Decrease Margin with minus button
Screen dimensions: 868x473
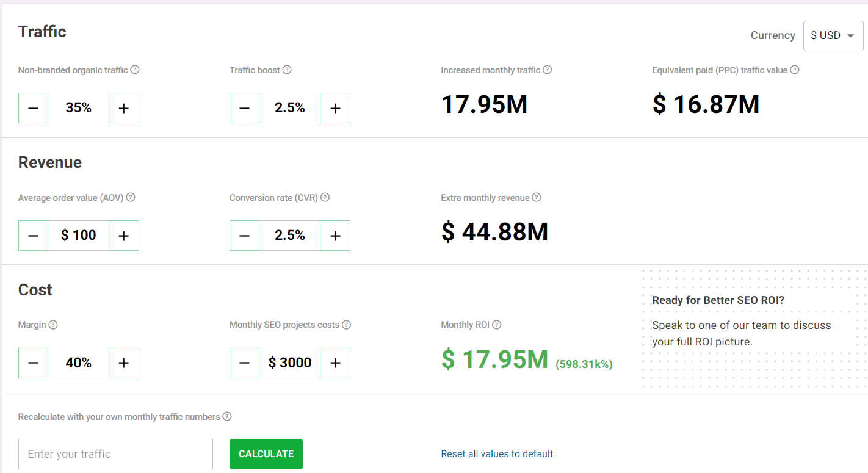(x=34, y=363)
